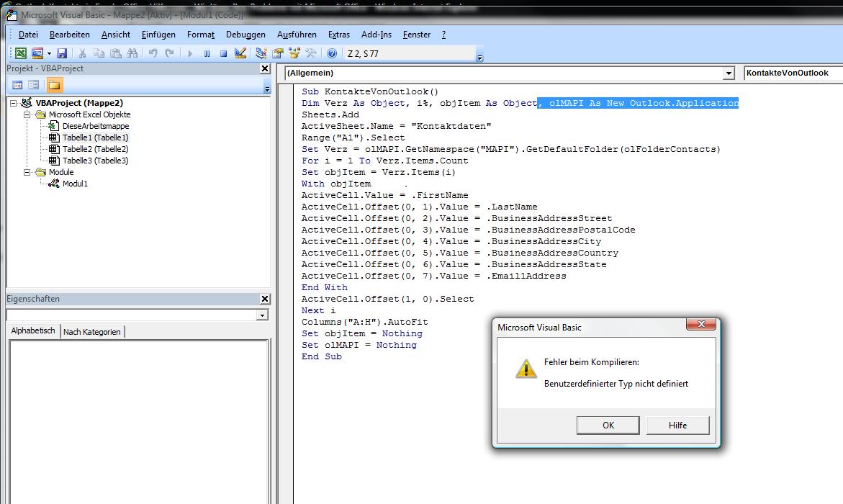Open the Object Browser toolbar icon

[x=294, y=53]
